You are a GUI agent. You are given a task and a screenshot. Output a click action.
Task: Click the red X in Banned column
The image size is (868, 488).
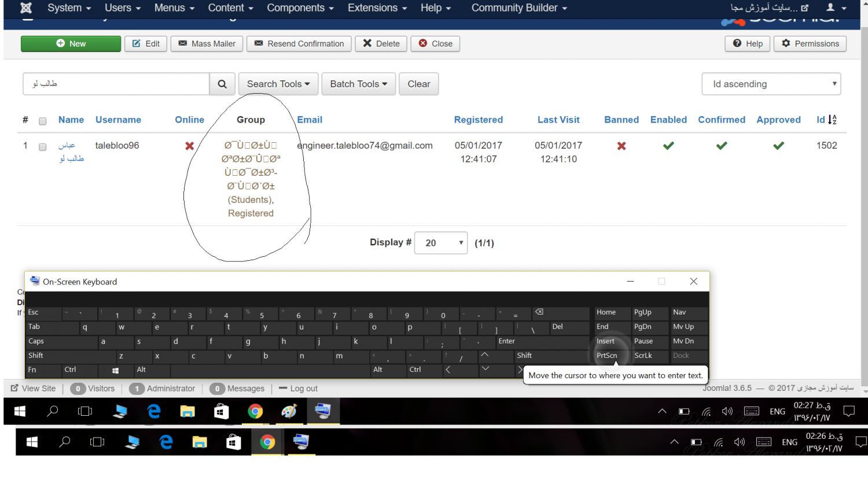[621, 146]
